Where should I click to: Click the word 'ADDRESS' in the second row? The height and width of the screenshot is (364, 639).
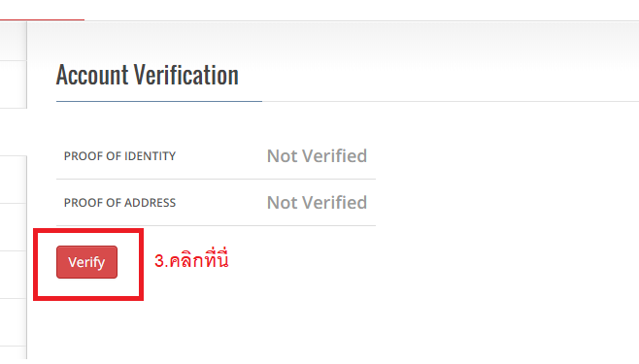point(150,203)
